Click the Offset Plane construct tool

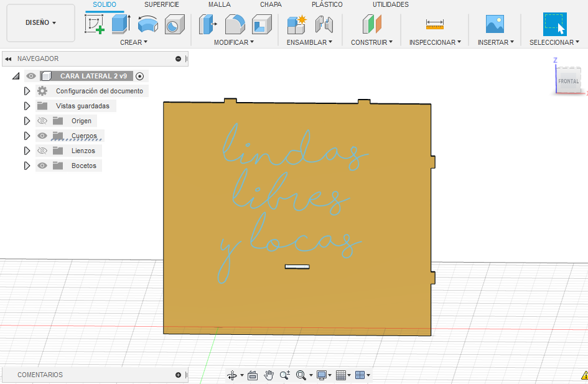coord(371,24)
